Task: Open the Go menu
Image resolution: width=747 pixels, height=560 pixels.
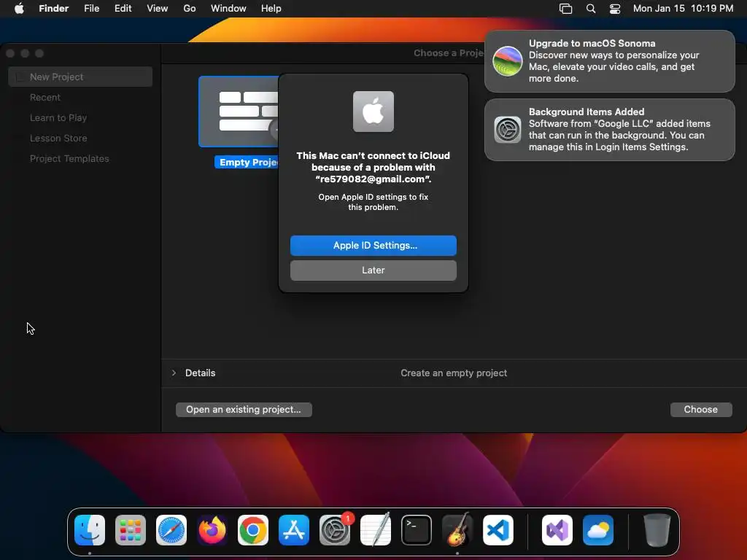Action: (190, 9)
